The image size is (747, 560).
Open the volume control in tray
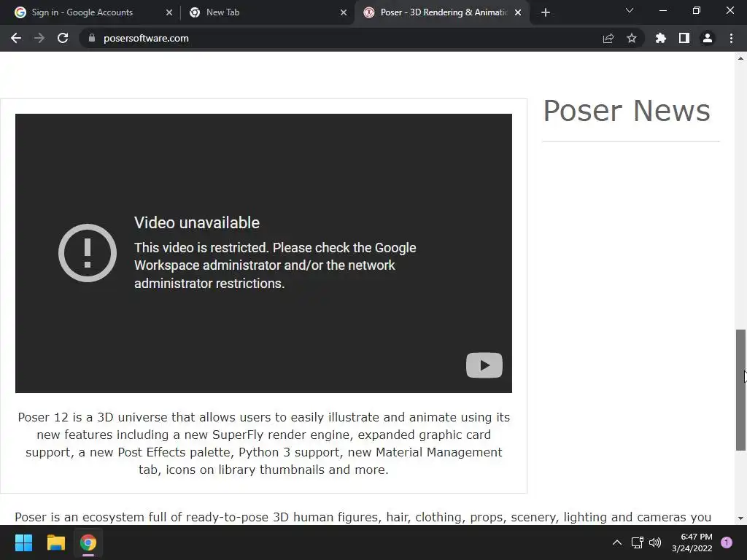(x=655, y=542)
